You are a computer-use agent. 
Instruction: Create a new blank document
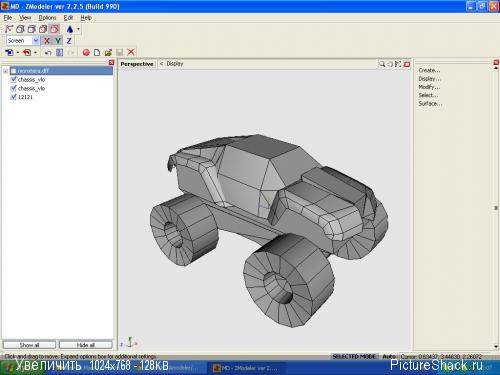coord(97,52)
